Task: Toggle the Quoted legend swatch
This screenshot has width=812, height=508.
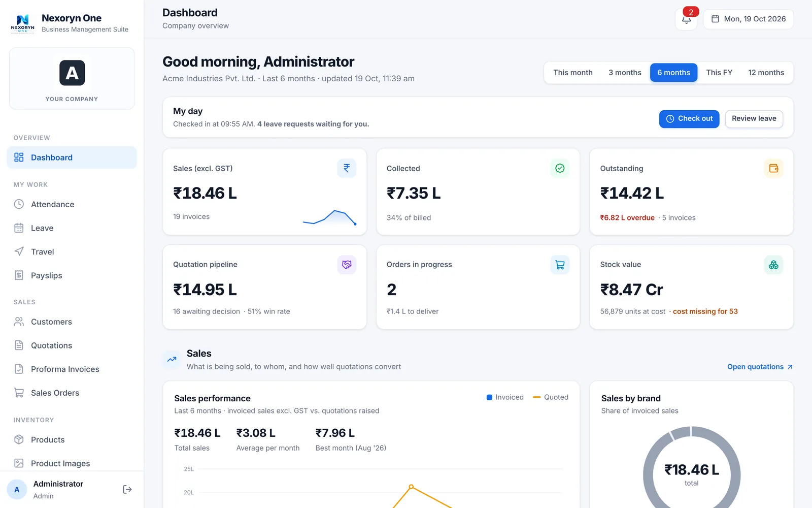Action: click(537, 397)
